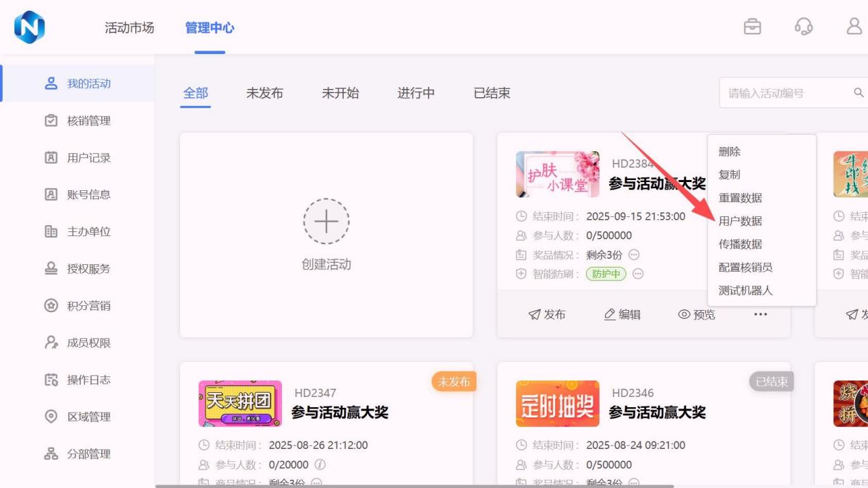Switch to 活动市场 tab
This screenshot has height=488, width=868.
[129, 28]
